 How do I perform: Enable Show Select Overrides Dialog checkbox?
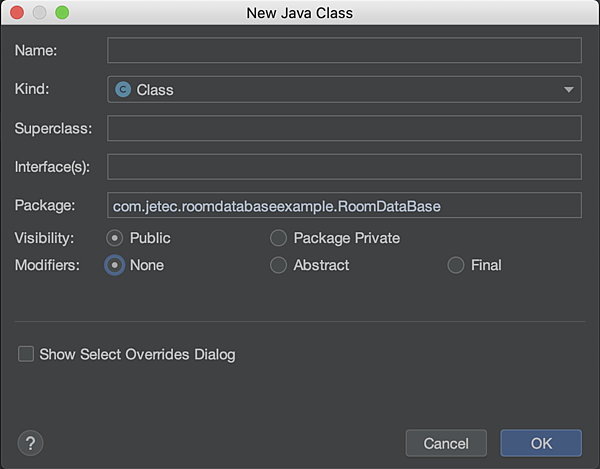(x=26, y=354)
